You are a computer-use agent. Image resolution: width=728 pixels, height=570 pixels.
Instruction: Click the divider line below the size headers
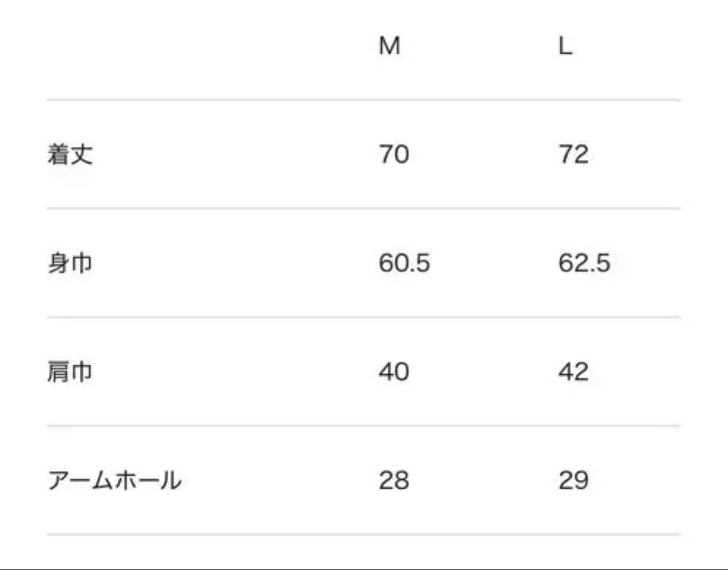tap(363, 100)
